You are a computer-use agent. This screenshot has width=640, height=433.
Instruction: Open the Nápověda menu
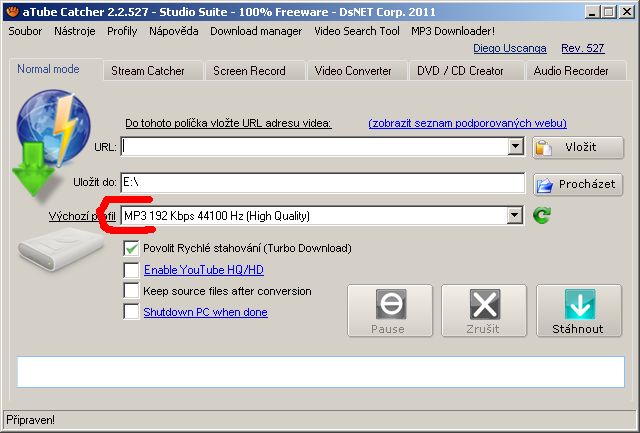[x=174, y=31]
